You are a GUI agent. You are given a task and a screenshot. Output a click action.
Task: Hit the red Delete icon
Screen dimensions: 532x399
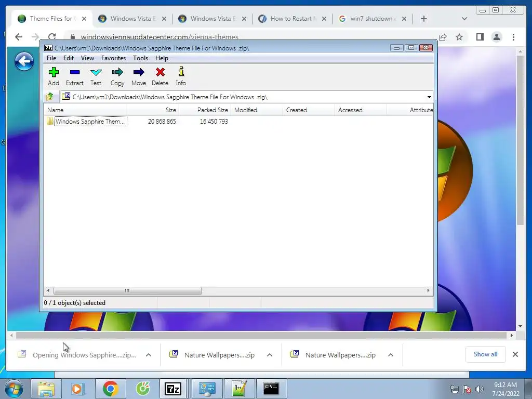pyautogui.click(x=160, y=76)
